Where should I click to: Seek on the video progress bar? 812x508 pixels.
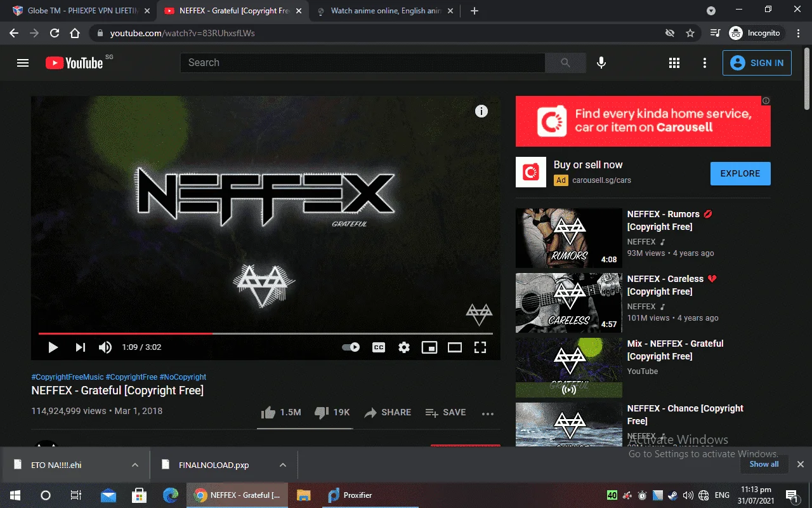click(x=266, y=333)
